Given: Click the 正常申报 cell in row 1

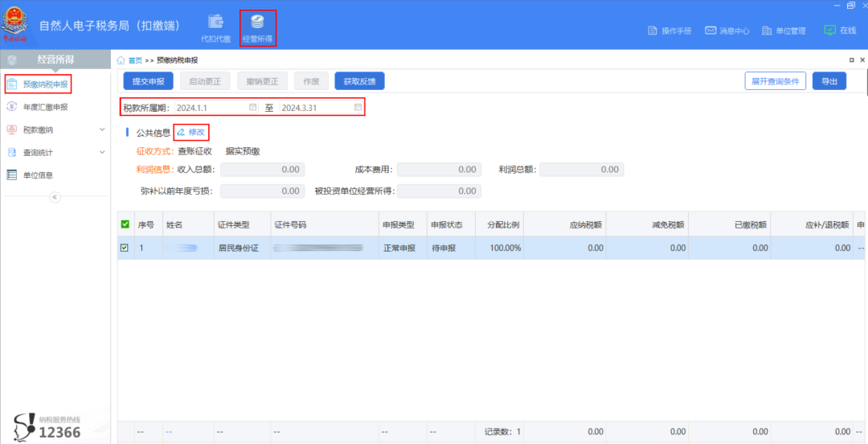Looking at the screenshot, I should [403, 249].
